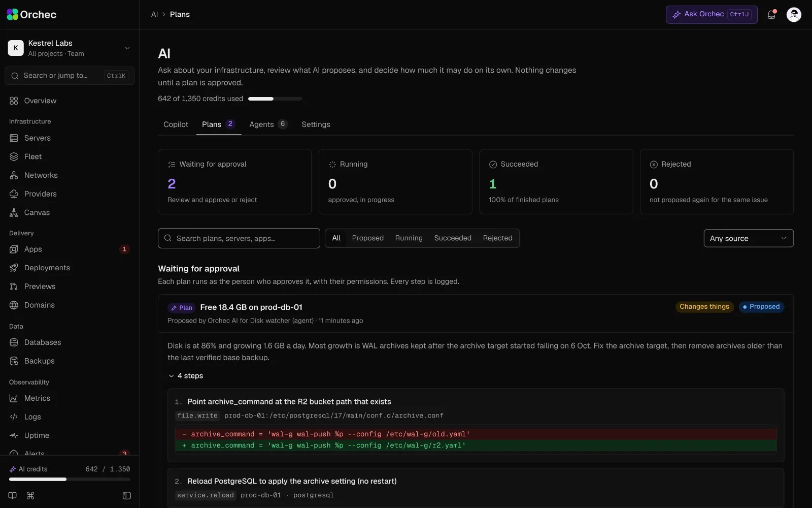Screen dimensions: 812x508
Task: Open Alerts in the sidebar
Action: 70,453
